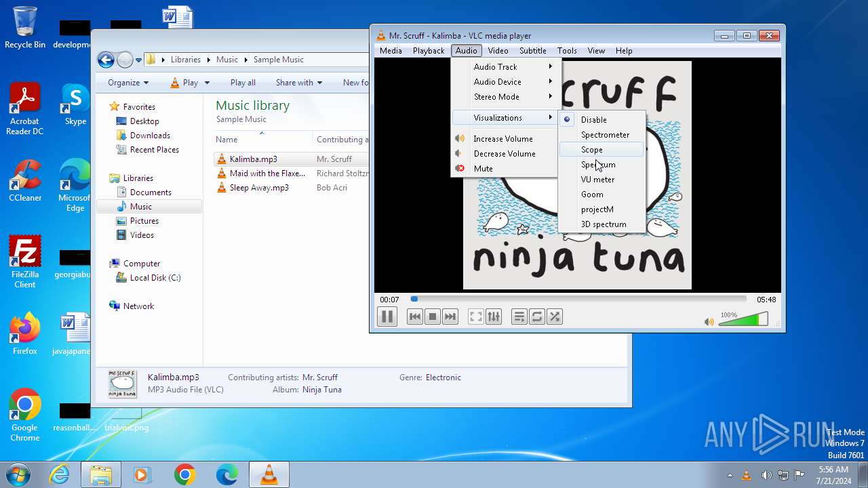Open Downloads in Favorites
Image resolution: width=868 pixels, height=488 pixels.
pyautogui.click(x=150, y=136)
